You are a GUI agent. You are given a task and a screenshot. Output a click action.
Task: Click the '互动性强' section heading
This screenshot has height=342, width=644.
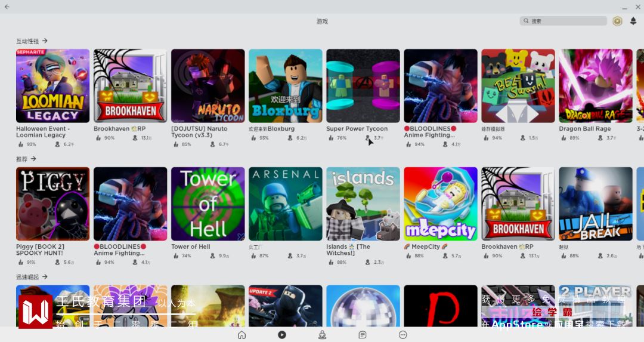tap(27, 41)
